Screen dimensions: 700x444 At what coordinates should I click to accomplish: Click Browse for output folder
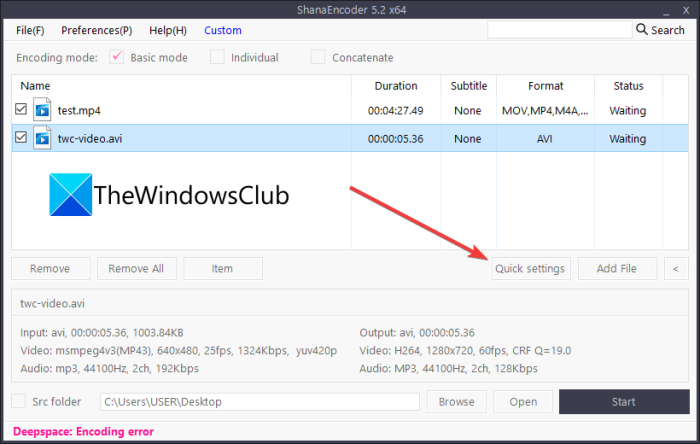(x=456, y=402)
